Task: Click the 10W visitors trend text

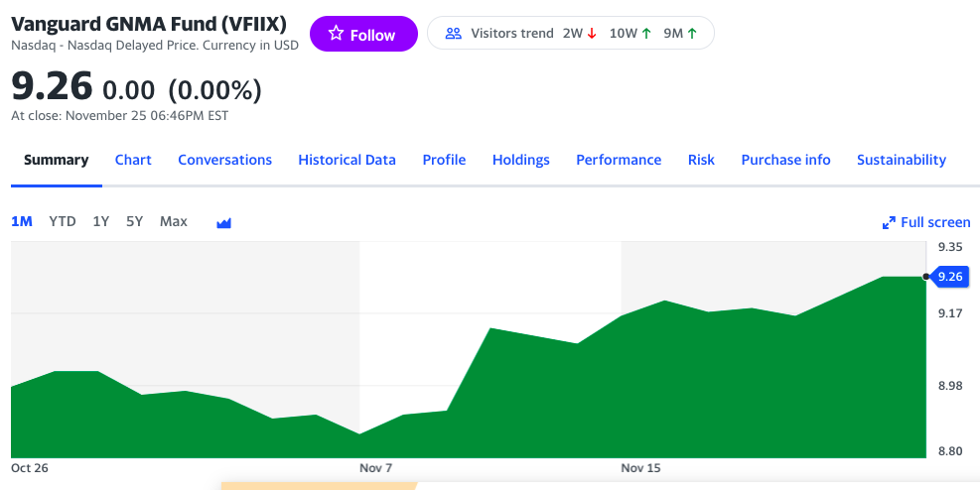Action: (x=622, y=33)
